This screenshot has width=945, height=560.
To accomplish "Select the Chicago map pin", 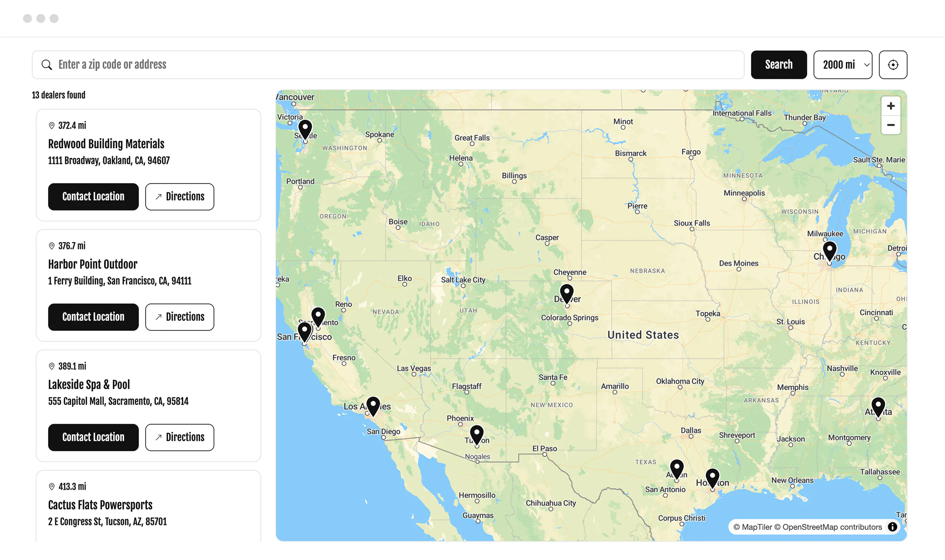I will (829, 251).
